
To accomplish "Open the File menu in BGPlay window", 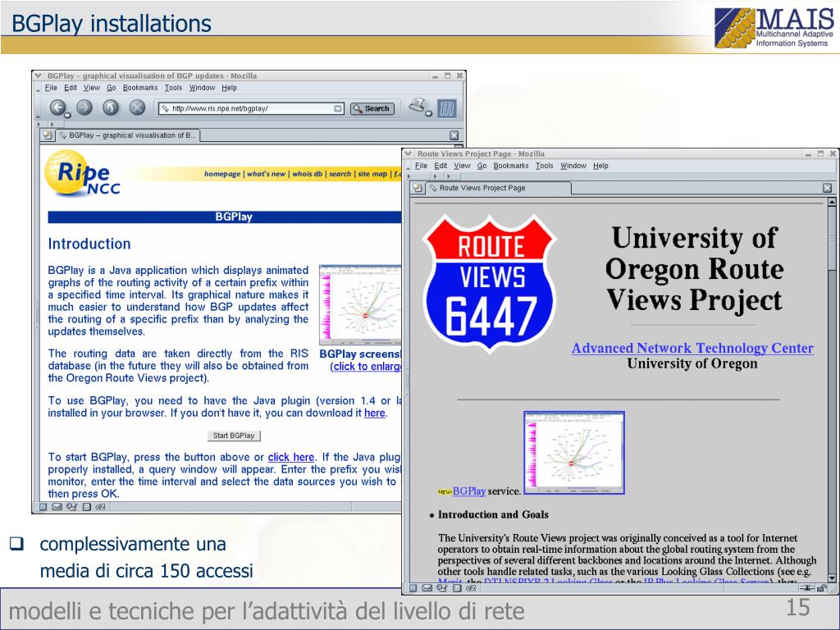I will [51, 88].
